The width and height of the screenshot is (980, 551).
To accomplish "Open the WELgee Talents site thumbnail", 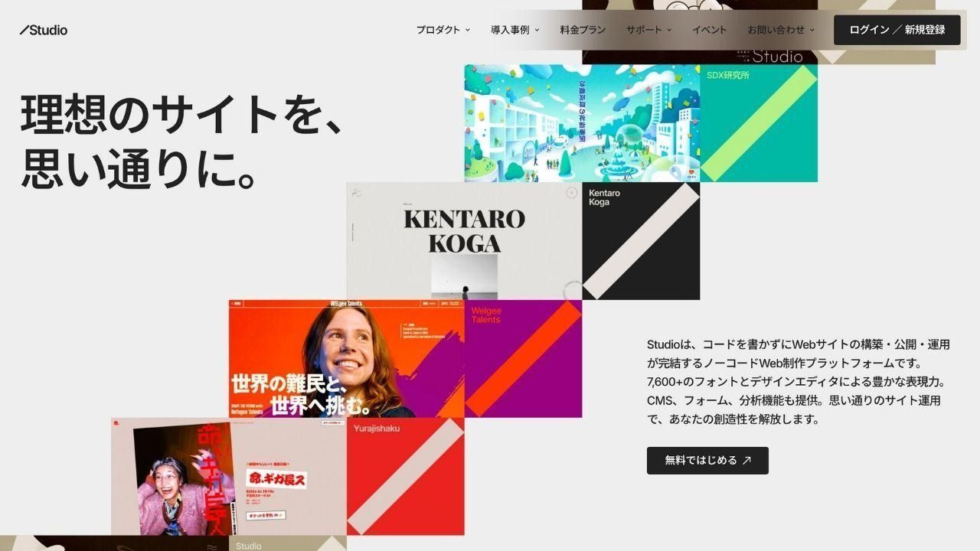I will coord(346,359).
